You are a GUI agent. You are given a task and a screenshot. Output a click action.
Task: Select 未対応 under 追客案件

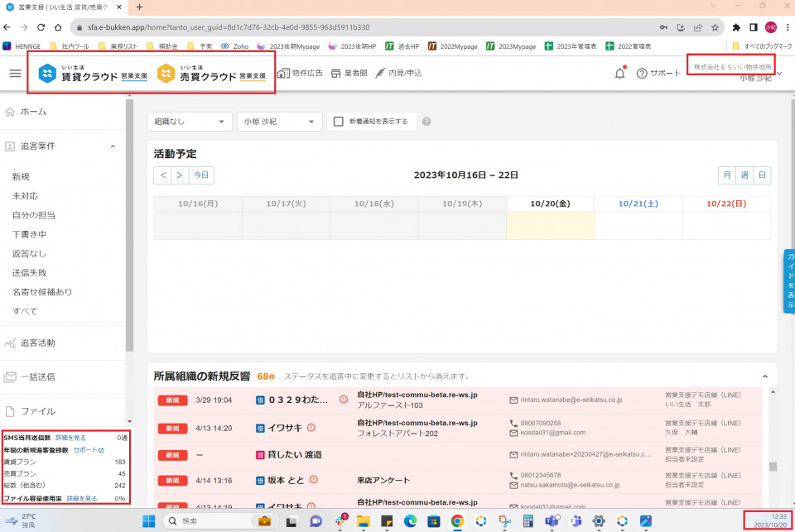tap(25, 195)
